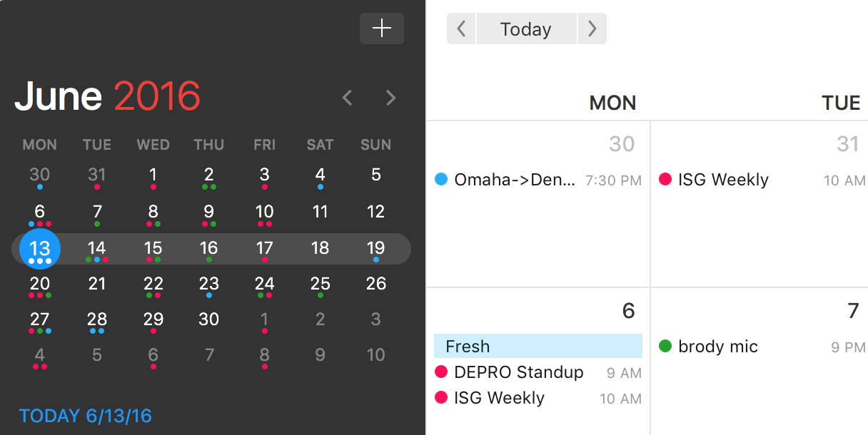868x435 pixels.
Task: Add a new event with plus button
Action: tap(382, 29)
